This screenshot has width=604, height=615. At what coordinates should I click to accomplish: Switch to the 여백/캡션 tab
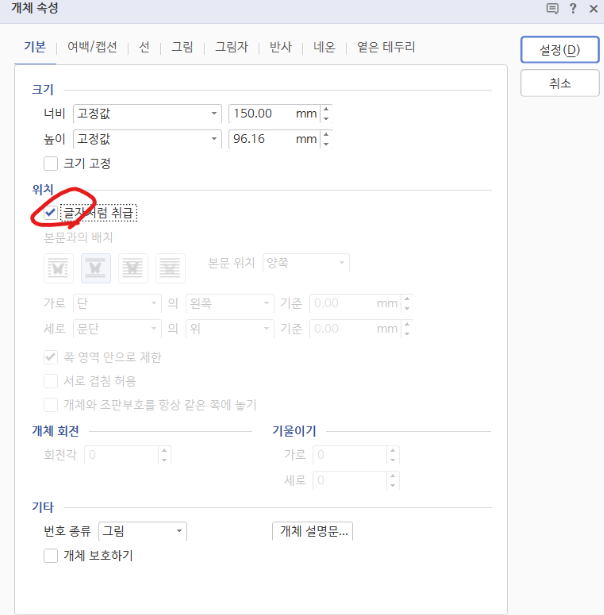tap(92, 47)
